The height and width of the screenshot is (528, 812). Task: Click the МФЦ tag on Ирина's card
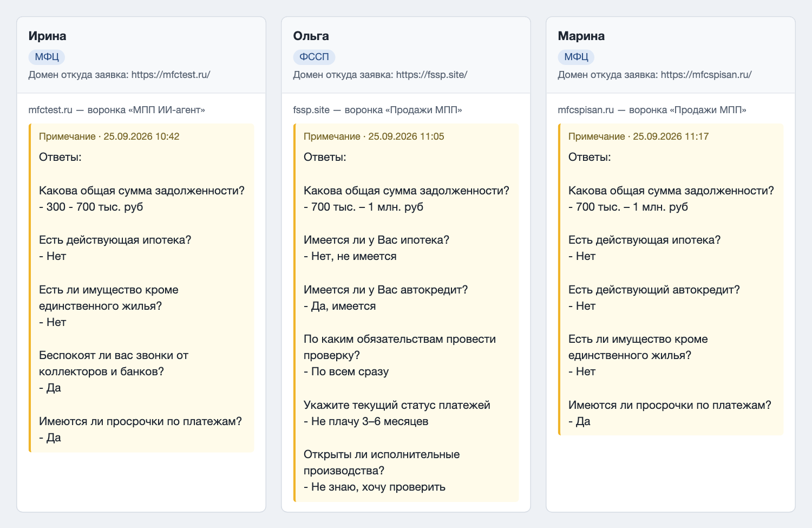[x=47, y=57]
